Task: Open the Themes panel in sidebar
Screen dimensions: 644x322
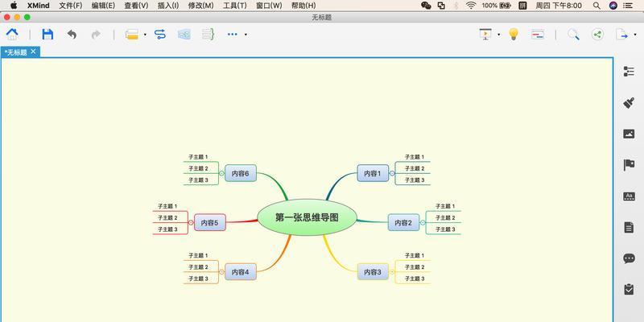Action: (629, 196)
